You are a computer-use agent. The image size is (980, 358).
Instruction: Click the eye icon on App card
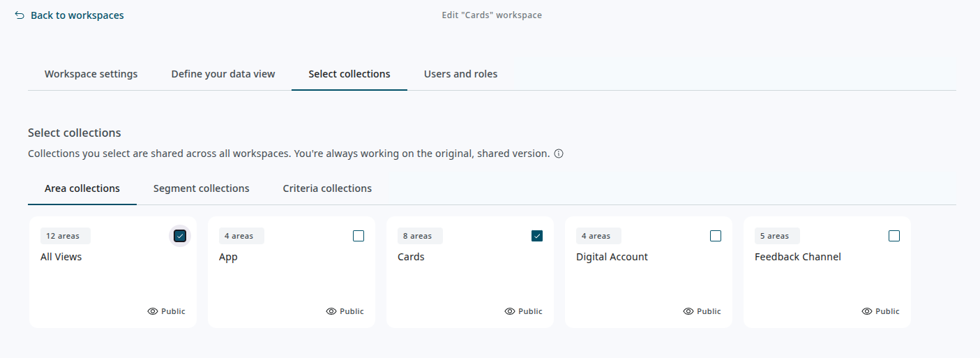[x=331, y=311]
